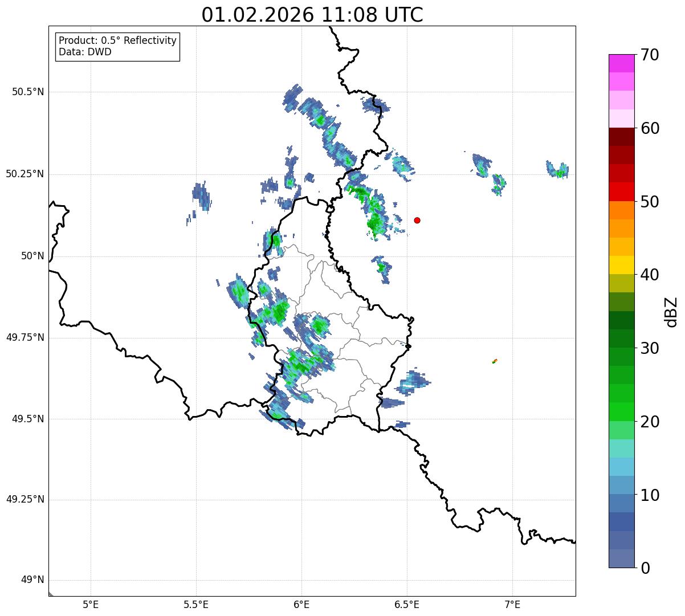Click the latitude label 50°N
This screenshot has height=616, width=685.
[32, 256]
